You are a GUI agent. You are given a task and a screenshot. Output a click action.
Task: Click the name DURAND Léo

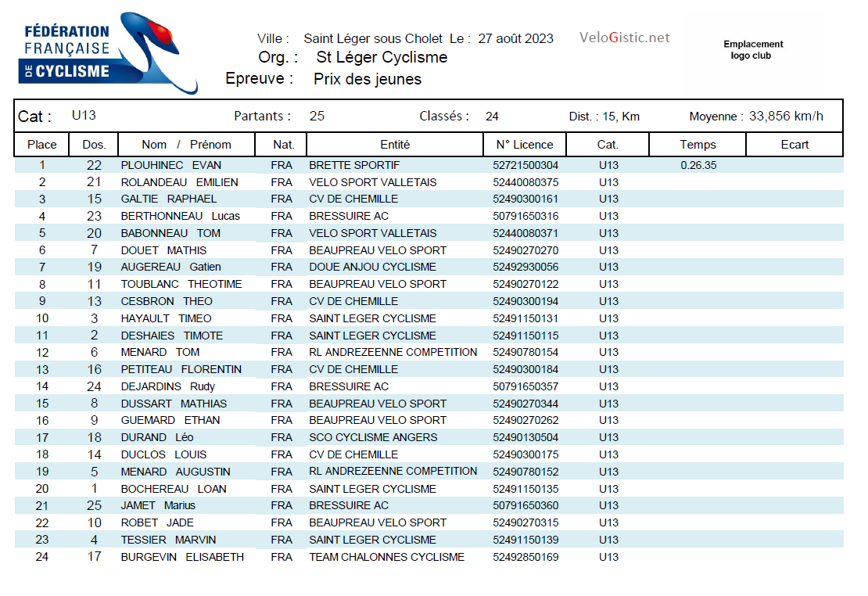[157, 437]
